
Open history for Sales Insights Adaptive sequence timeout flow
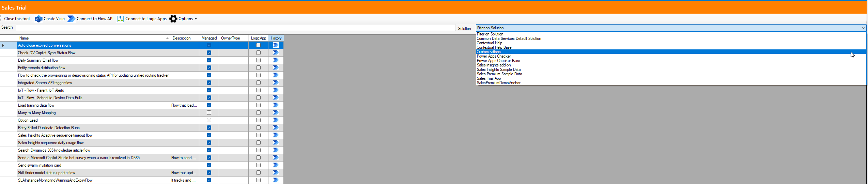276,135
